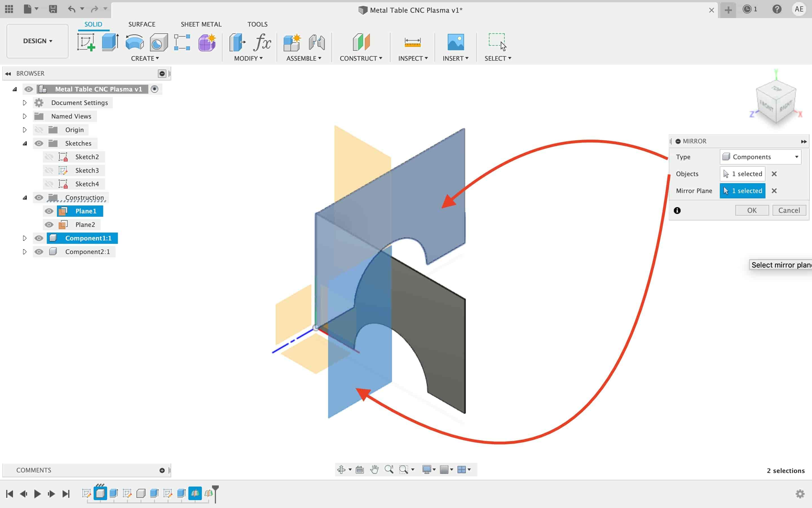Open the Type Components dropdown
Viewport: 812px width, 508px height.
(x=760, y=157)
